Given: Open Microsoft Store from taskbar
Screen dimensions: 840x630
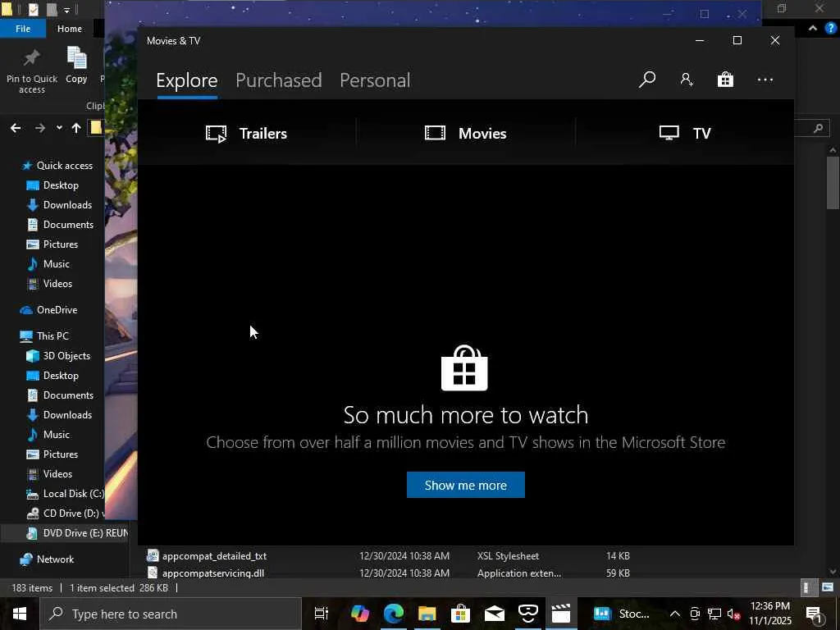Looking at the screenshot, I should pyautogui.click(x=460, y=614).
